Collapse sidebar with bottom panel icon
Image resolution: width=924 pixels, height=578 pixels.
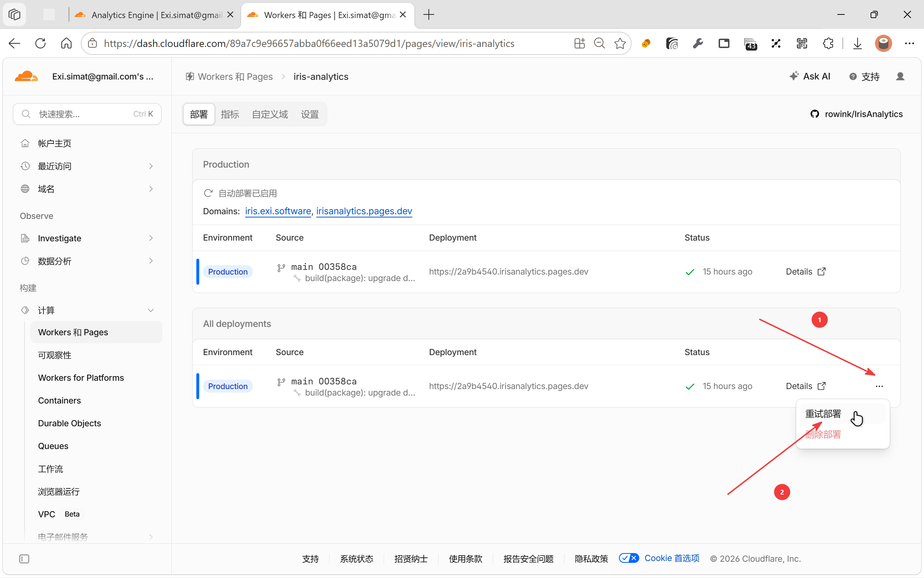(x=24, y=559)
